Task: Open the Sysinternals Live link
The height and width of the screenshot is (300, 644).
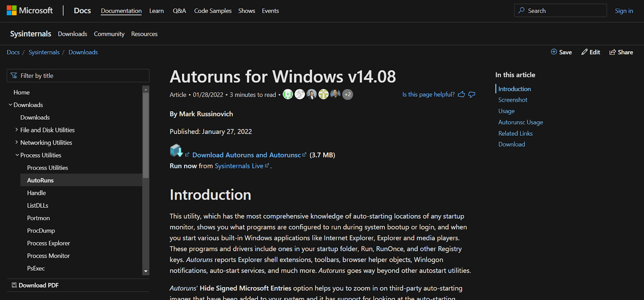Action: coord(239,166)
